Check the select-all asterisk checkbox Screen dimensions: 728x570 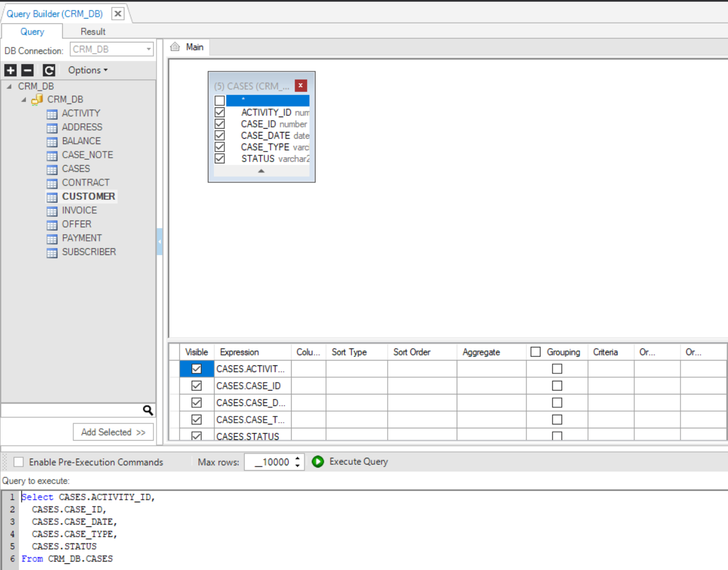219,100
